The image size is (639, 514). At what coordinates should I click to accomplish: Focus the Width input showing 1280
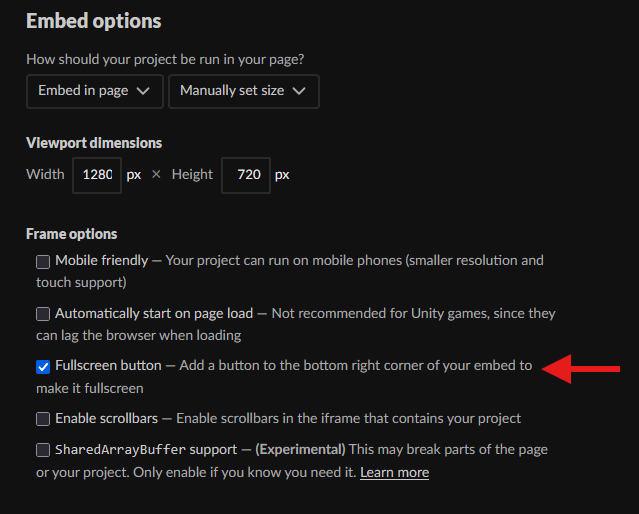pos(97,175)
